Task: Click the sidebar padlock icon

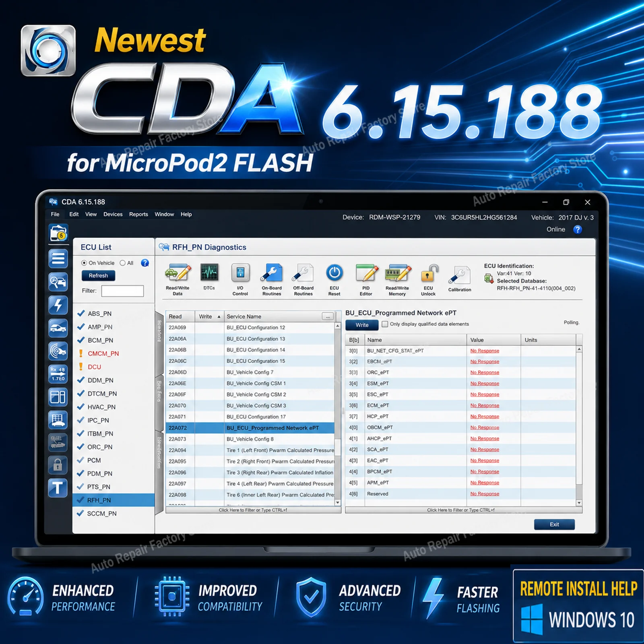Action: click(58, 465)
